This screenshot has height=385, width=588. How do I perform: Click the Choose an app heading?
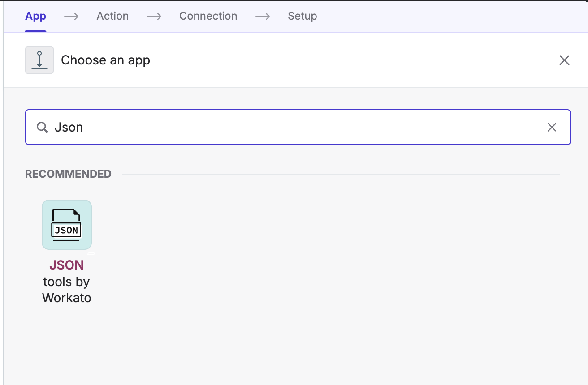pyautogui.click(x=105, y=60)
